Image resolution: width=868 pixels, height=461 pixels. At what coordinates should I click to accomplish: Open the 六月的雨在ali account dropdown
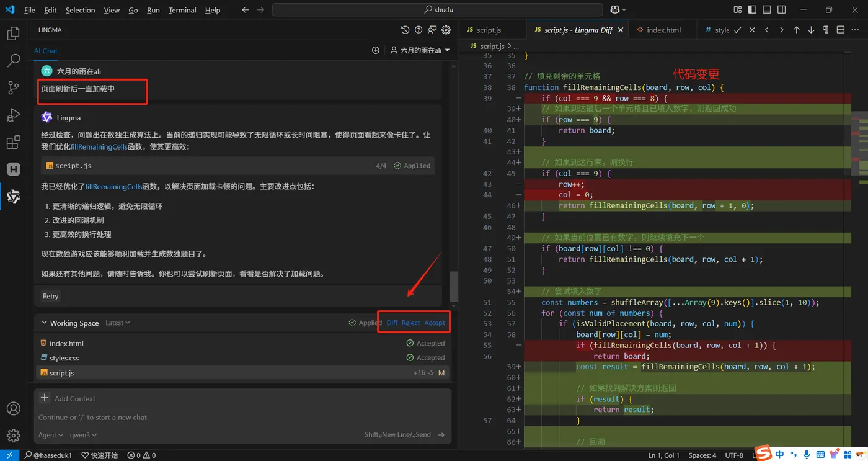[x=420, y=50]
